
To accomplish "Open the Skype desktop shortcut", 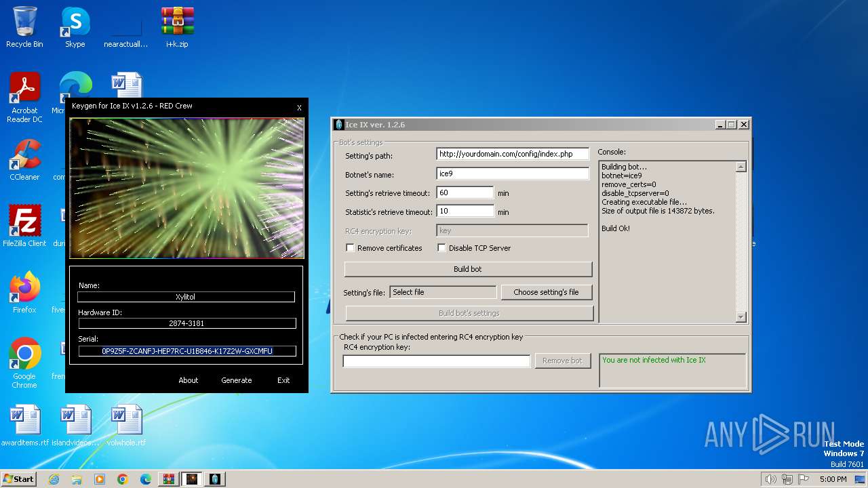I will point(75,28).
